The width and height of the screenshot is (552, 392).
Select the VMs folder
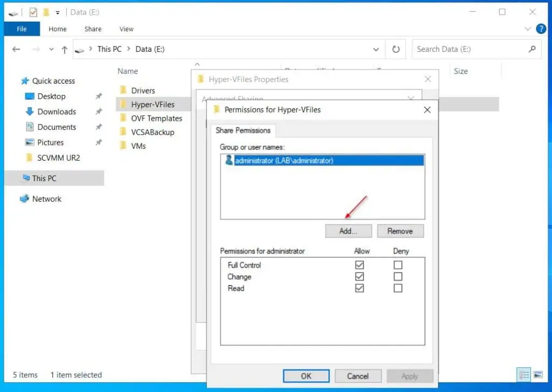point(139,146)
